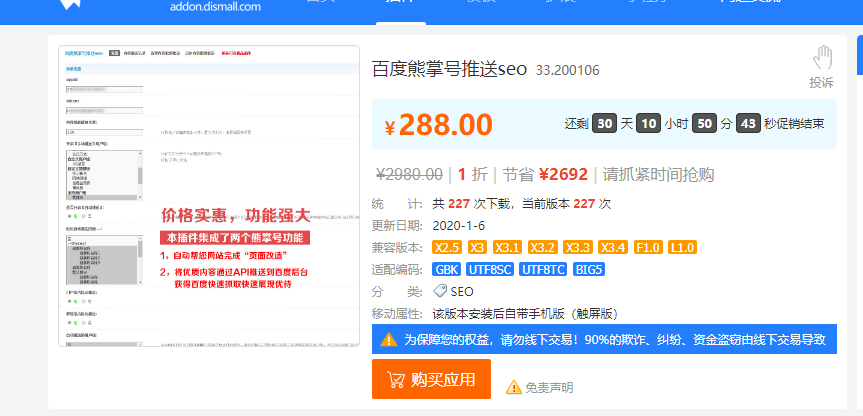Click the update date 2020-1-6
Image resolution: width=863 pixels, height=416 pixels.
pos(459,226)
